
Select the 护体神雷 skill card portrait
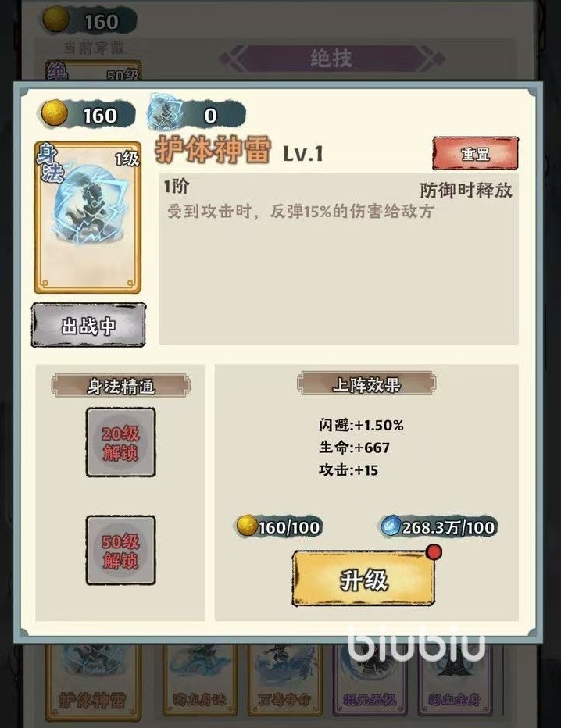pos(88,217)
